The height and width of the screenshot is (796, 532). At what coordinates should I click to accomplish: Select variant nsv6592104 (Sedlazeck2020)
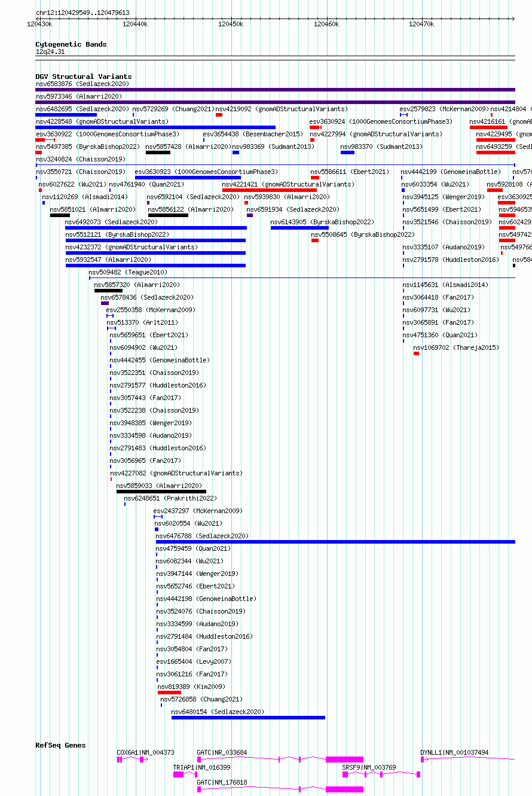(x=193, y=197)
